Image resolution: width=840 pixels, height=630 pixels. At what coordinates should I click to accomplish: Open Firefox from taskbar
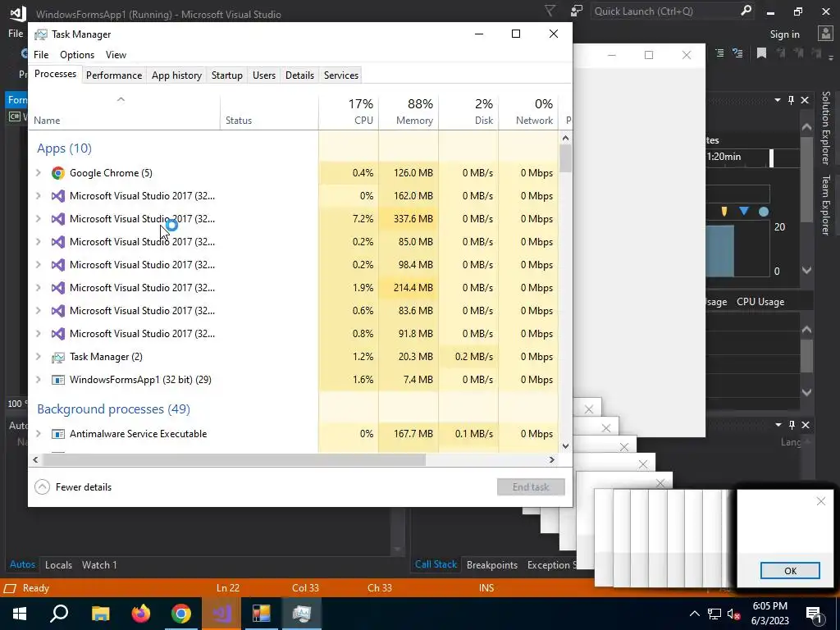[x=141, y=614]
